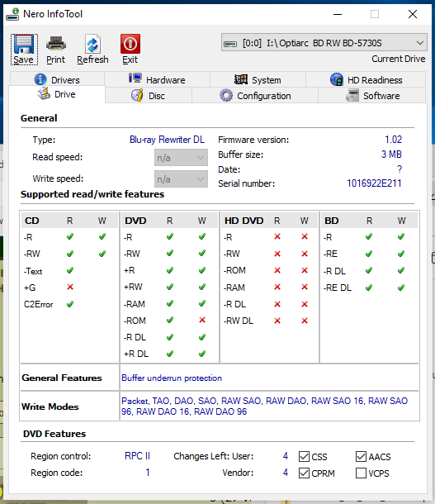Click the Software tab box icon
This screenshot has width=435, height=504.
(352, 96)
